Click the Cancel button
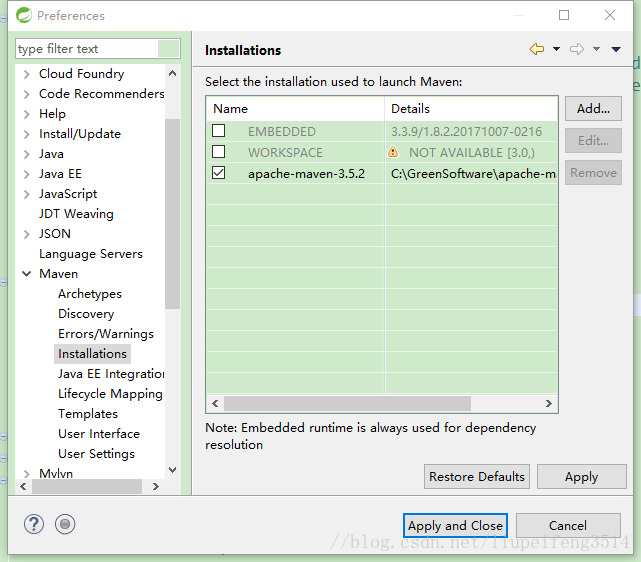 [x=568, y=526]
